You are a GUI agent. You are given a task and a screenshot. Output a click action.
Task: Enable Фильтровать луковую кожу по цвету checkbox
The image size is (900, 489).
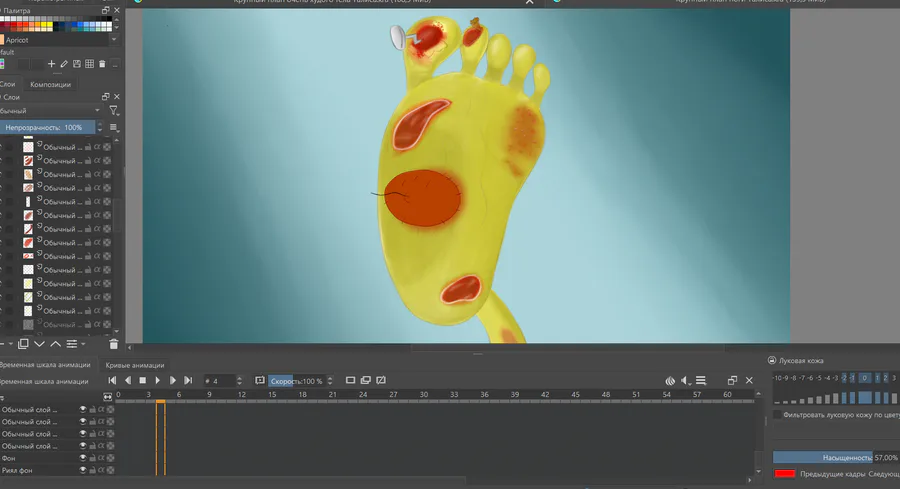point(777,414)
